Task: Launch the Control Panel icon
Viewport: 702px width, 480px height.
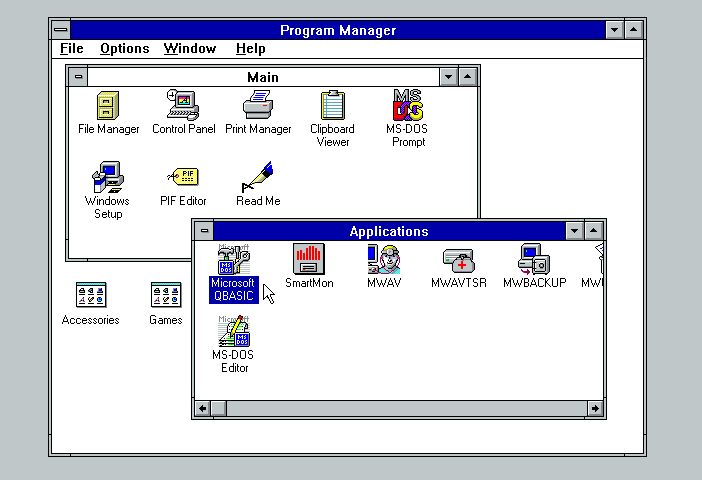Action: coord(183,105)
